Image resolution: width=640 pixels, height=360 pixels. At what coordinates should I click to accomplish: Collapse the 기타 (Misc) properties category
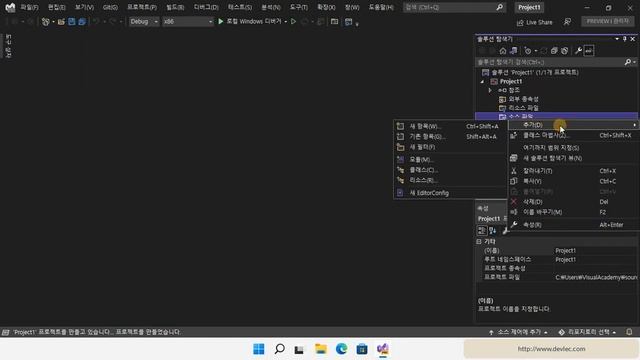click(479, 242)
